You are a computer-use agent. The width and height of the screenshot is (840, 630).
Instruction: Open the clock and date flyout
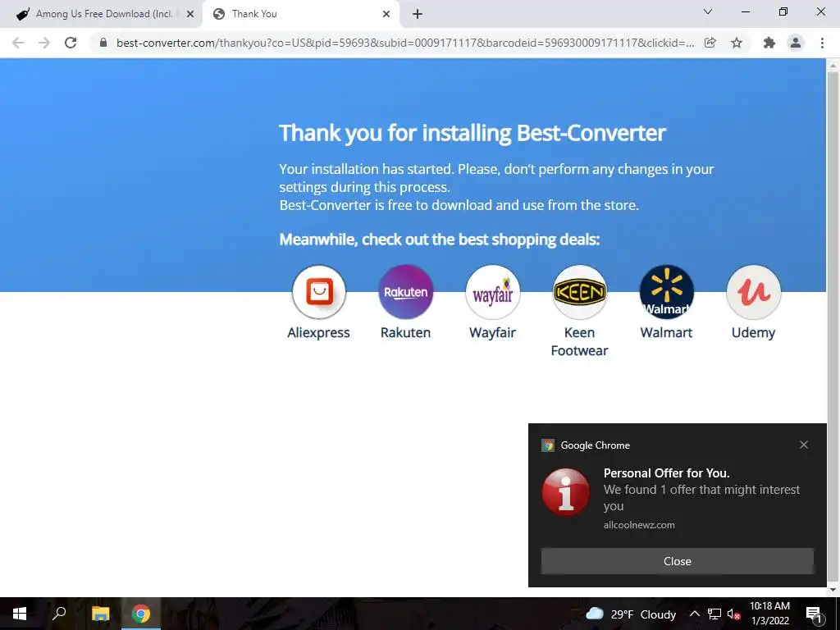point(769,614)
